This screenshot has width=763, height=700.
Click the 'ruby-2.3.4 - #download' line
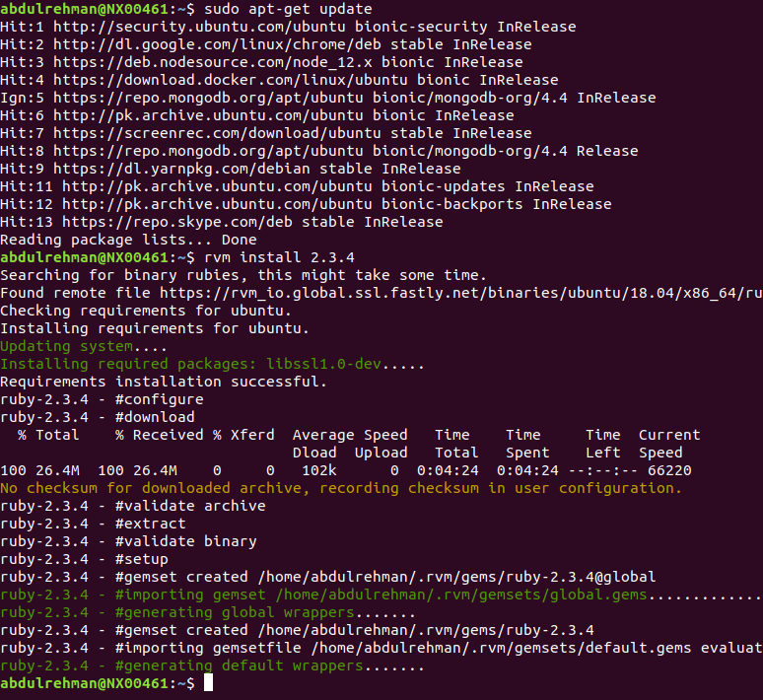[98, 418]
